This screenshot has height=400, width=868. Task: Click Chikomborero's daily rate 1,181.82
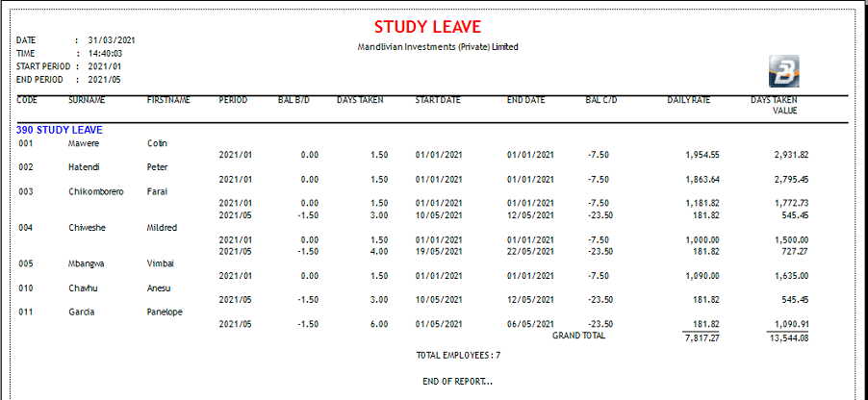(702, 204)
